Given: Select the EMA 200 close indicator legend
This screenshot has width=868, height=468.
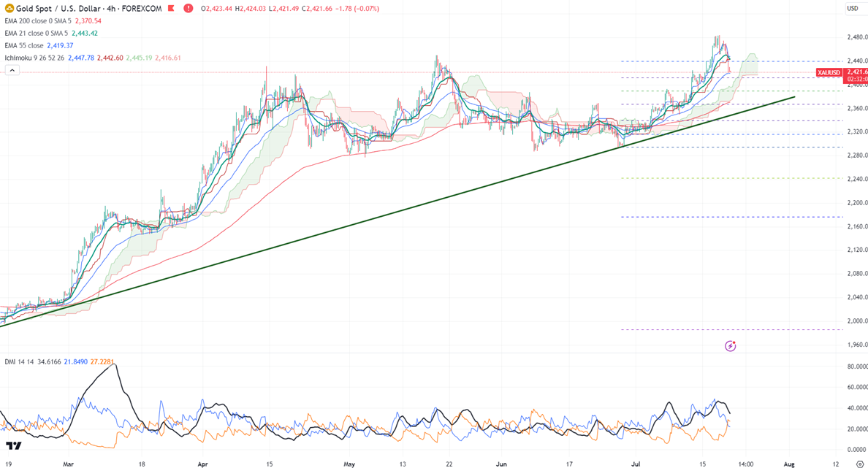Looking at the screenshot, I should click(38, 21).
